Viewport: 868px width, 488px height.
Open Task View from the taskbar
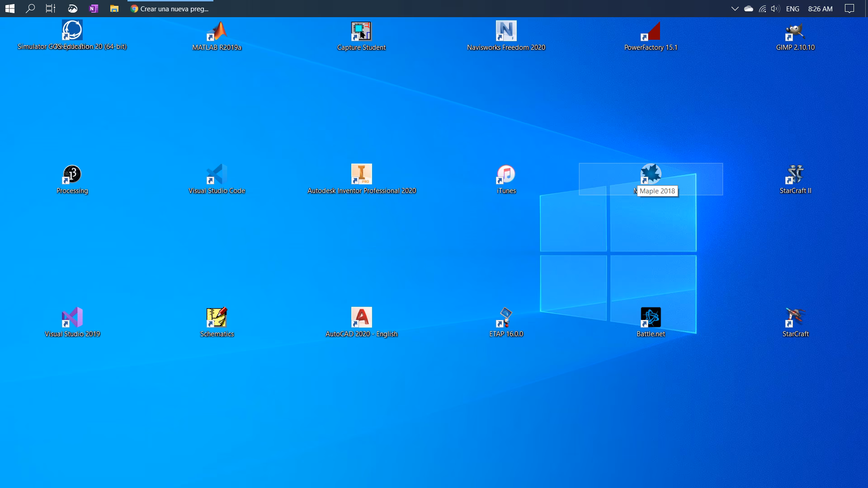click(x=51, y=9)
